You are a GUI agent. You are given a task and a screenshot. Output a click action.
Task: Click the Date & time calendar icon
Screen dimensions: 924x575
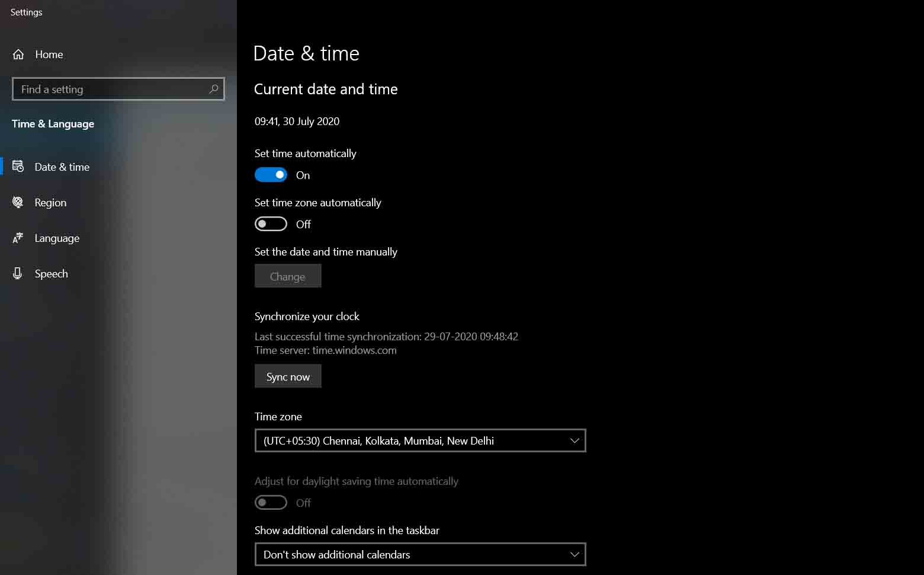point(18,167)
